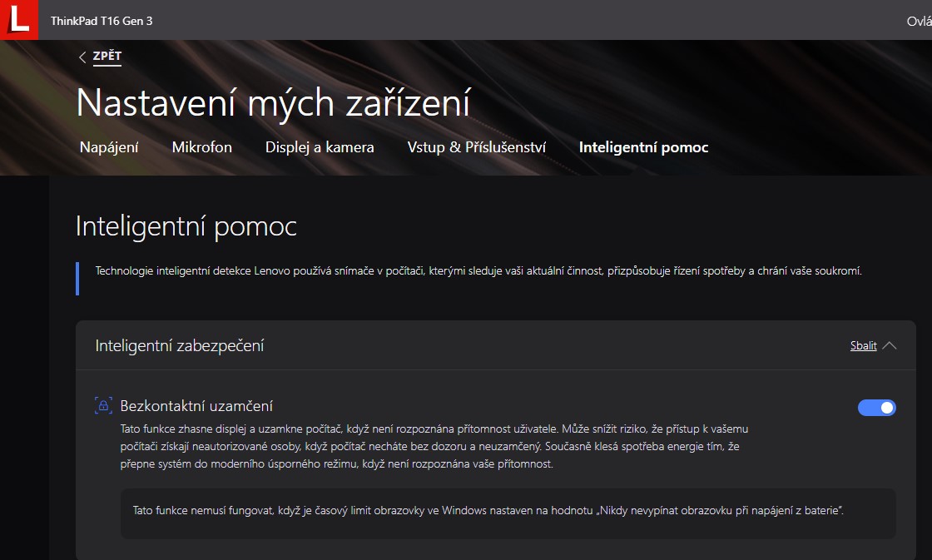Open the Napájení tab

click(109, 147)
